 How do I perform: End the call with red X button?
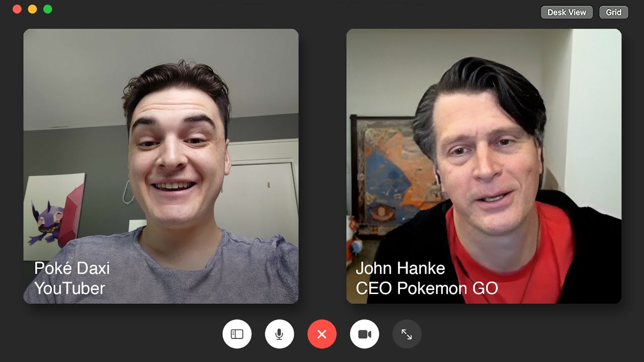[322, 334]
